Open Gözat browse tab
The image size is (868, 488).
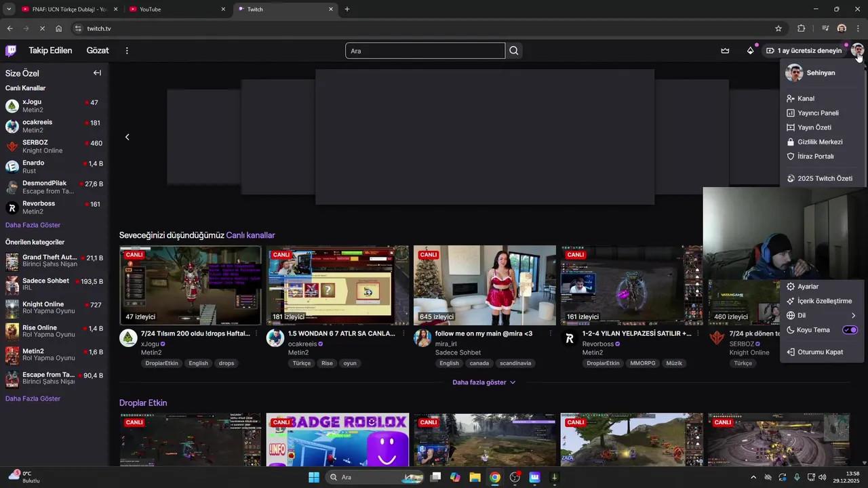[98, 51]
